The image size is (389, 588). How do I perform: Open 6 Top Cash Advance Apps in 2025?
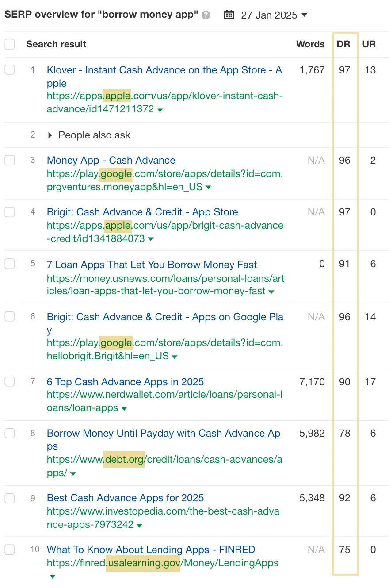pyautogui.click(x=125, y=382)
